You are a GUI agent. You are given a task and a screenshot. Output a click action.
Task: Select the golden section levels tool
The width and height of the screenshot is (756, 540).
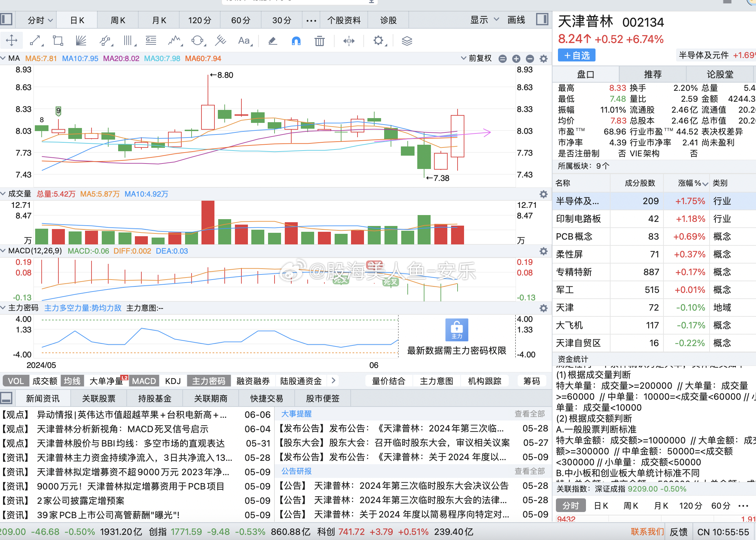[151, 41]
